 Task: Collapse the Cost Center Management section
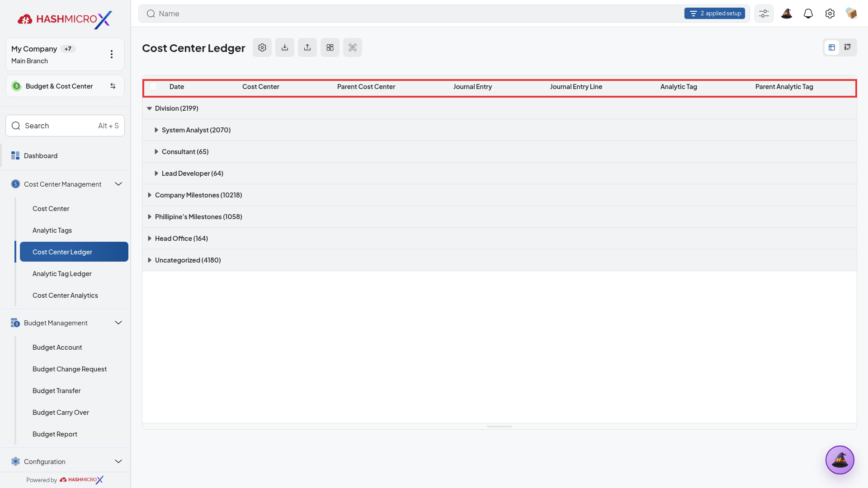tap(118, 184)
